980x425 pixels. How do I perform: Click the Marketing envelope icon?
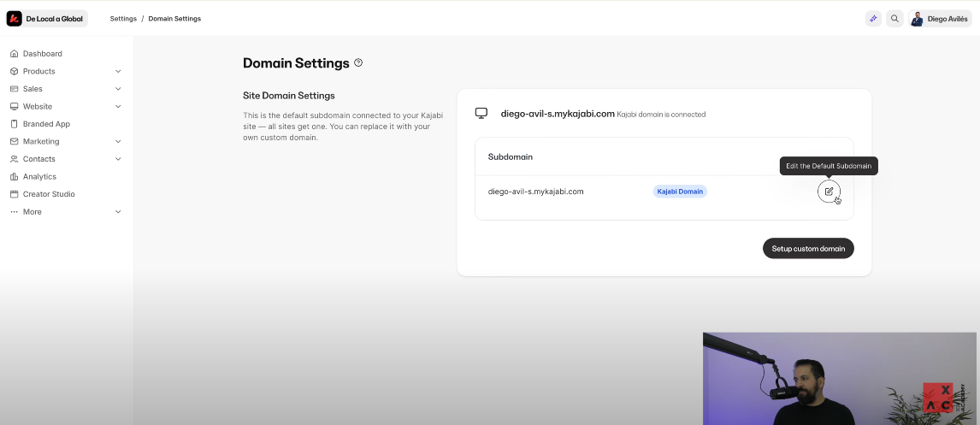(x=15, y=141)
